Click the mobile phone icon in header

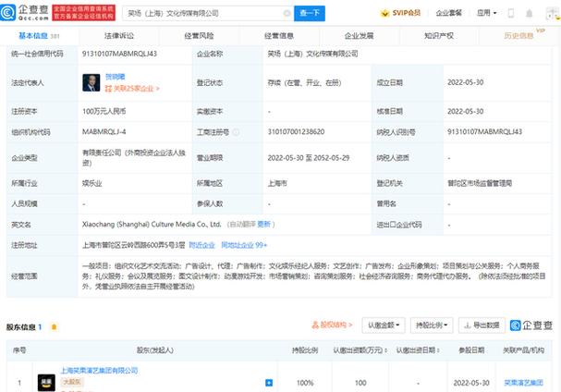pos(511,13)
